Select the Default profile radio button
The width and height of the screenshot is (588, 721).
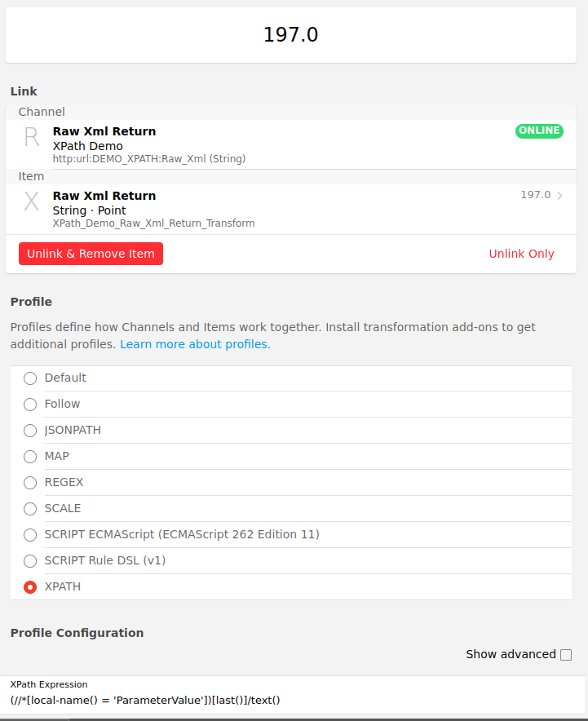click(x=30, y=378)
